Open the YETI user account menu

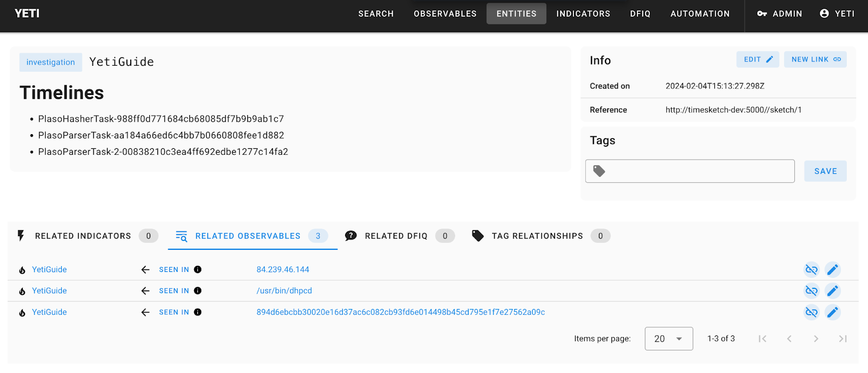(837, 14)
